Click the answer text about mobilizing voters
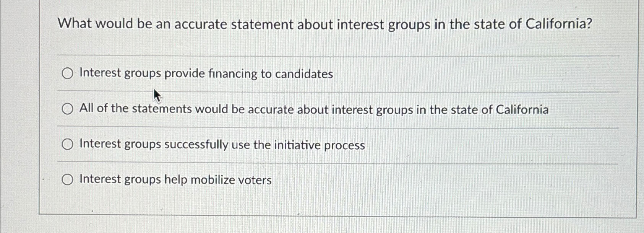Image resolution: width=644 pixels, height=233 pixels. (174, 179)
